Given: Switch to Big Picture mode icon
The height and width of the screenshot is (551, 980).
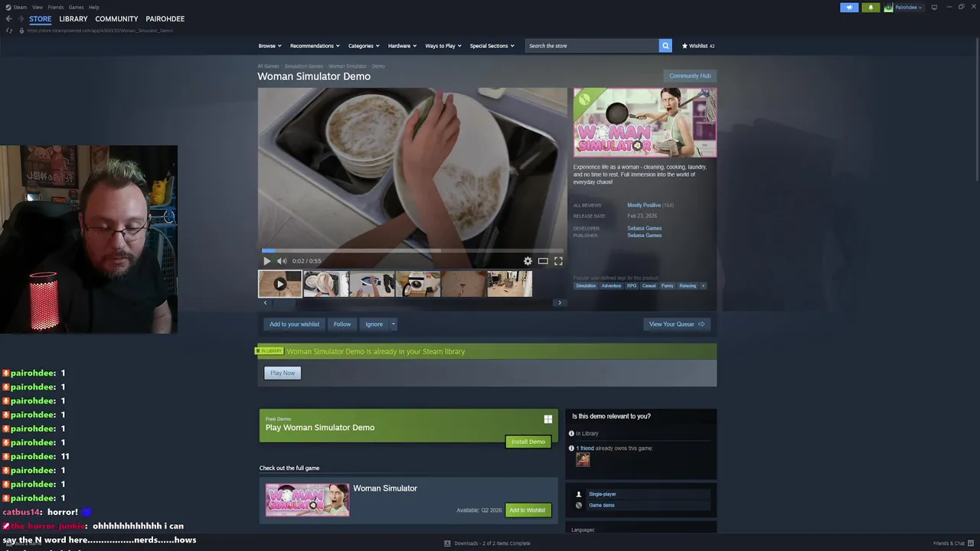Looking at the screenshot, I should [934, 7].
